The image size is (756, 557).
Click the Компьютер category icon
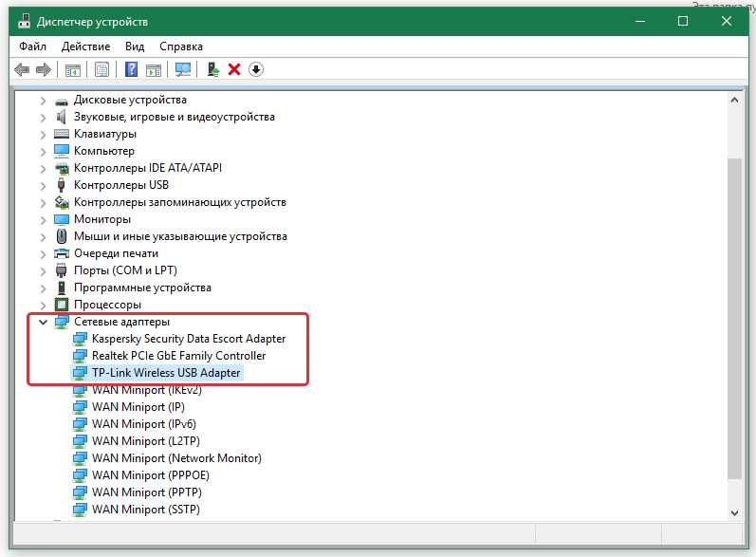point(62,151)
